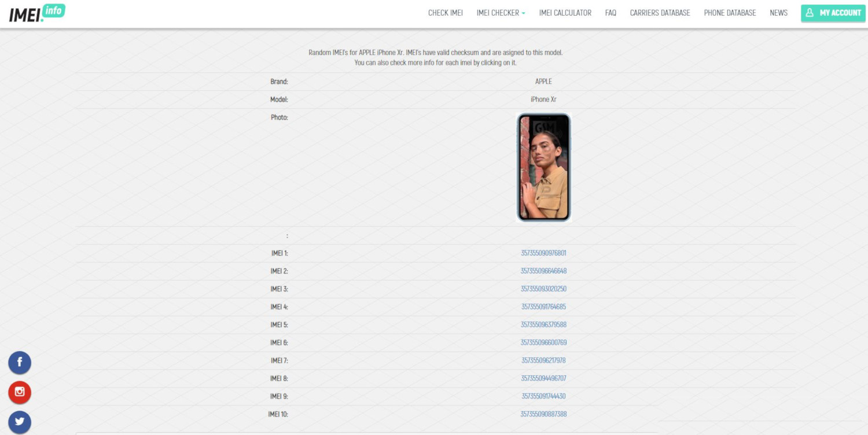Click the IMEI 5 number link
This screenshot has width=868, height=435.
543,325
